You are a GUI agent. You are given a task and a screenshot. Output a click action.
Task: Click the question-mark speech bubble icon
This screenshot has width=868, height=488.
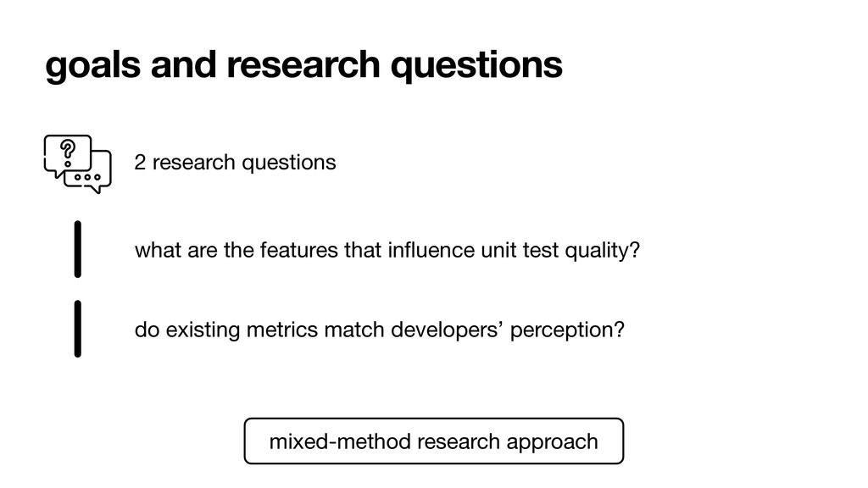point(68,156)
